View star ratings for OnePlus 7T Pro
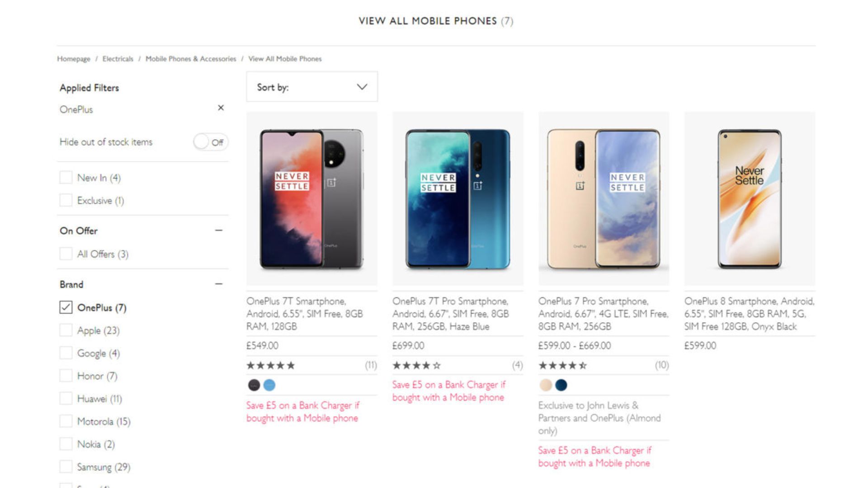The width and height of the screenshot is (868, 488). pyautogui.click(x=416, y=366)
